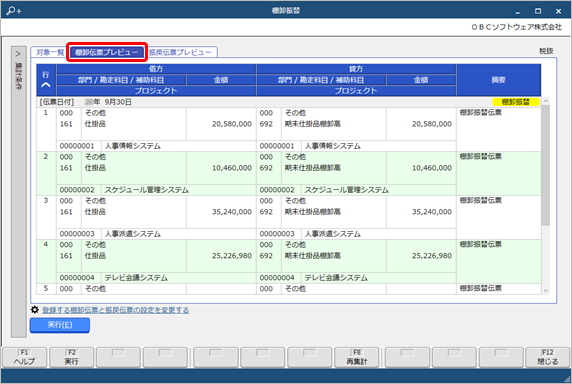Click debit project code 00000001
The image size is (572, 384).
click(x=77, y=146)
